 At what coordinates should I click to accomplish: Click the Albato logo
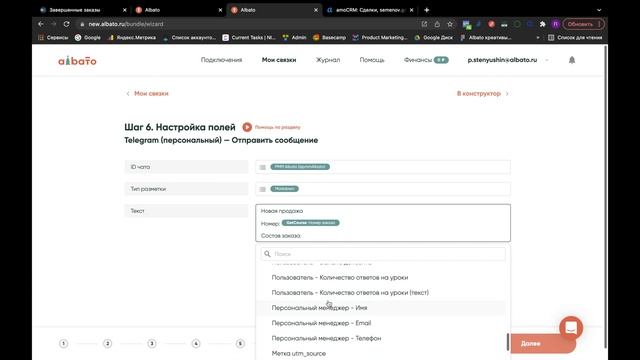[77, 61]
